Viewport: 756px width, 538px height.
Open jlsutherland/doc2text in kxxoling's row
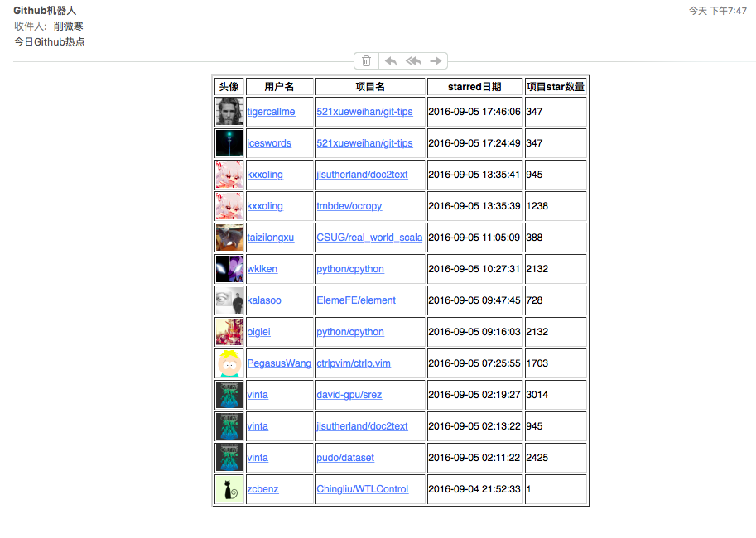coord(362,175)
